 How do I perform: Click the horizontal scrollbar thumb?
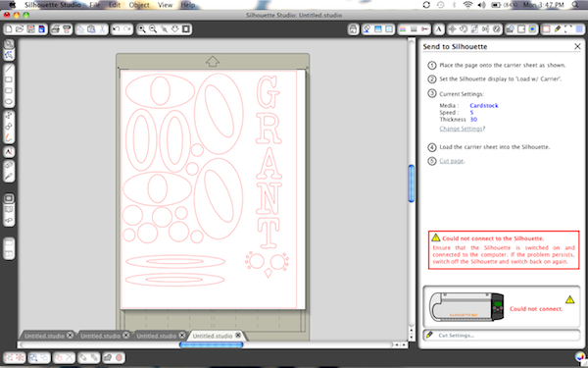[211, 344]
